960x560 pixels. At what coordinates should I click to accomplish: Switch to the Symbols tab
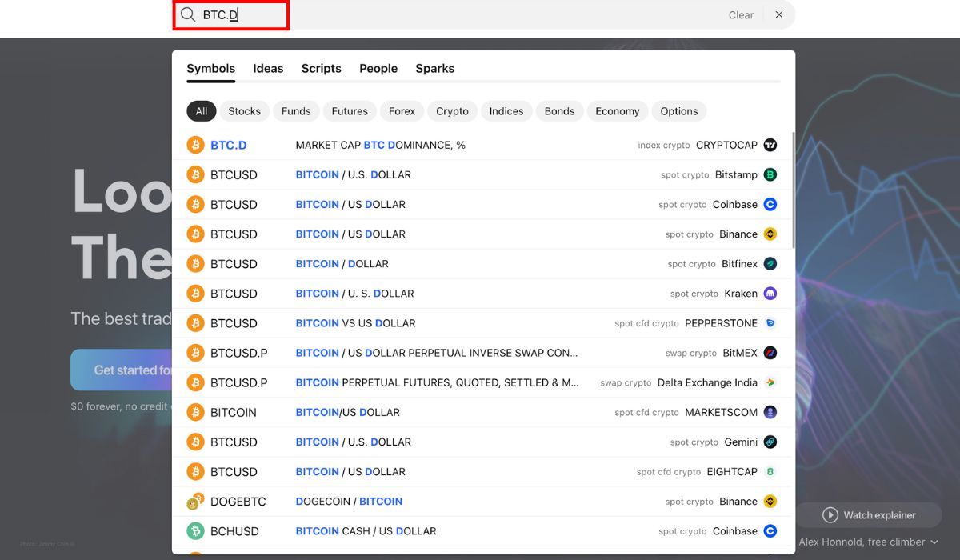(x=211, y=69)
